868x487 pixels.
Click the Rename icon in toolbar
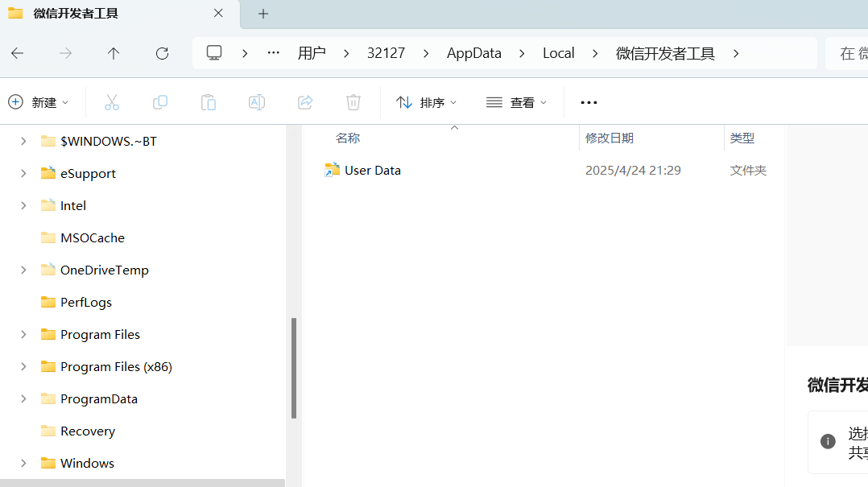point(257,102)
